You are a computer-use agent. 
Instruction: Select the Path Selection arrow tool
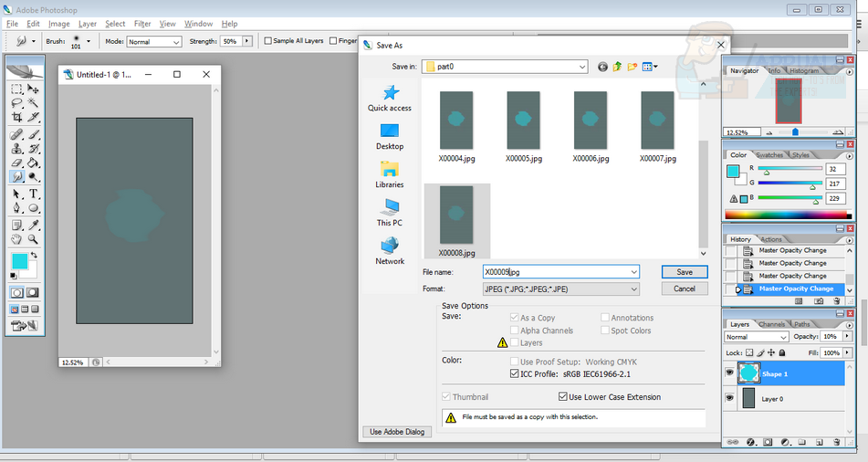tap(16, 194)
